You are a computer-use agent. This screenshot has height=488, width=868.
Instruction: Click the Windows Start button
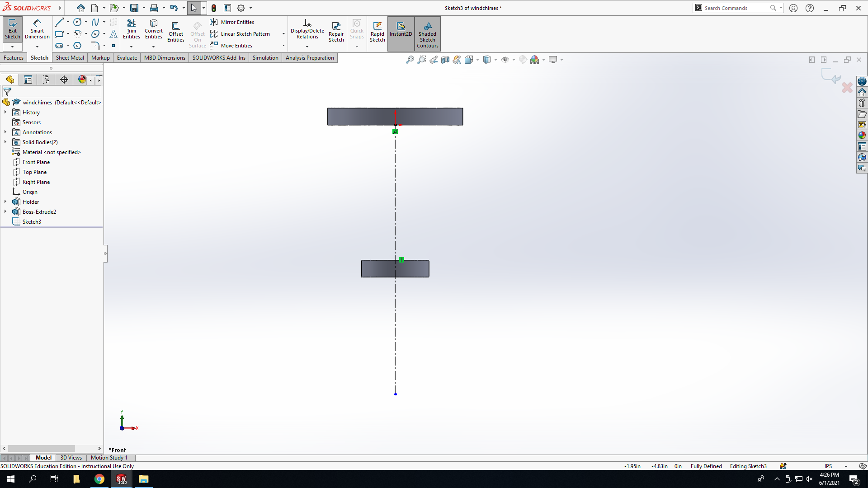11,479
